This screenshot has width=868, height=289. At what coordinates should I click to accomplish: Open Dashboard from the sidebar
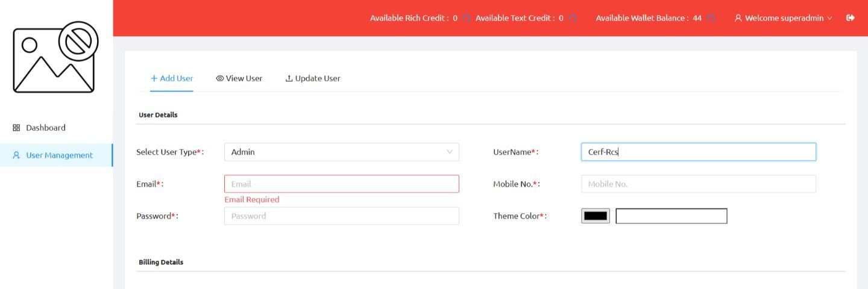tap(46, 128)
